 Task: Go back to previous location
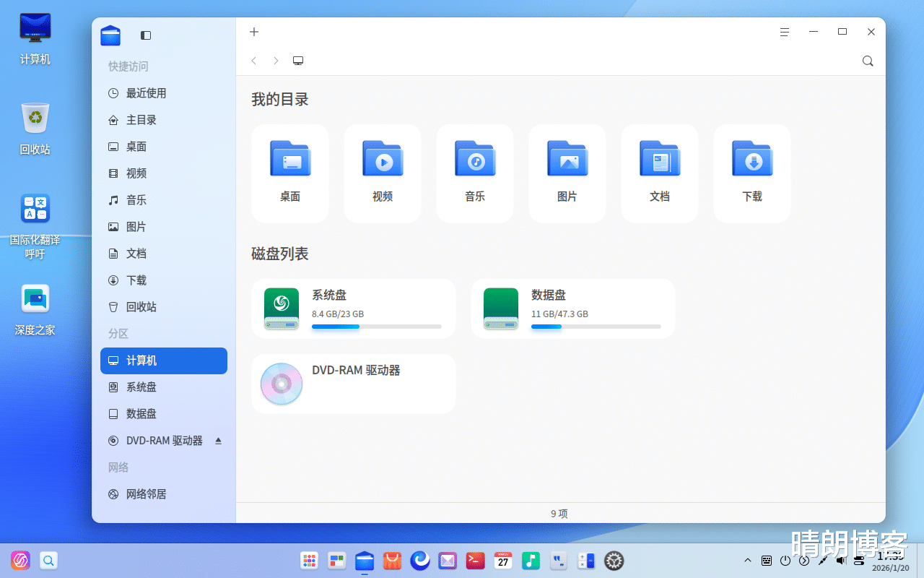click(254, 61)
